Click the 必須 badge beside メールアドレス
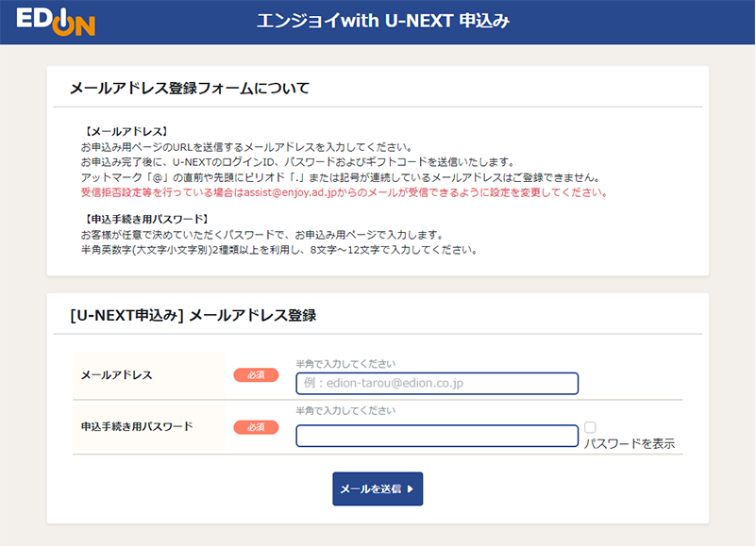This screenshot has width=756, height=546. point(256,375)
